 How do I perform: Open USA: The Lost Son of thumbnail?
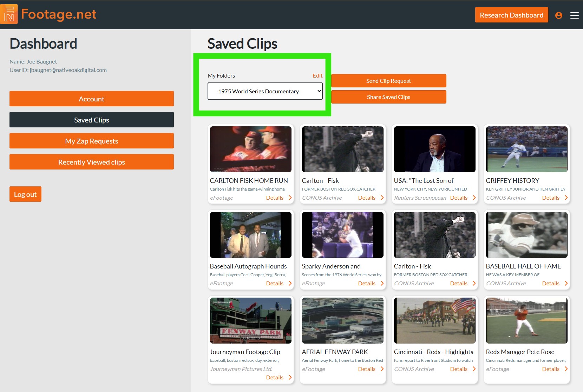(x=435, y=150)
